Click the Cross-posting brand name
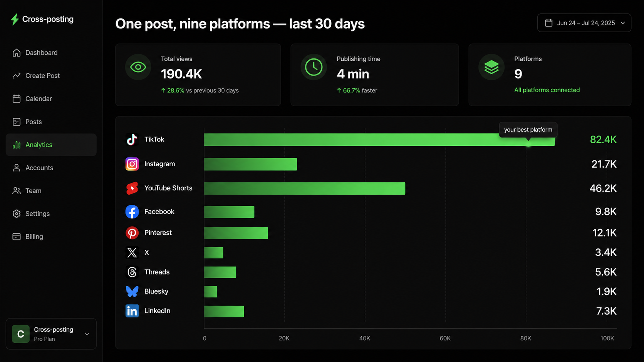 [48, 19]
